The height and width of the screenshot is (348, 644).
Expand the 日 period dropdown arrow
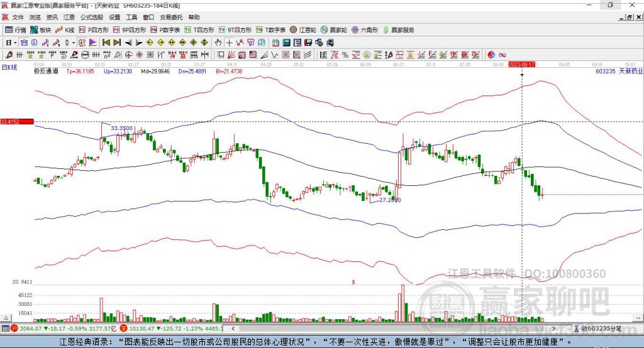pos(16,43)
